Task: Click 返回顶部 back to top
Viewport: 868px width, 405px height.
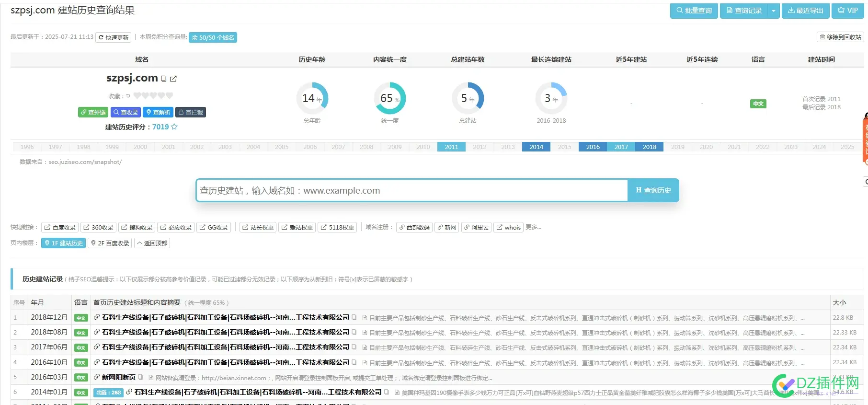Action: [x=152, y=243]
